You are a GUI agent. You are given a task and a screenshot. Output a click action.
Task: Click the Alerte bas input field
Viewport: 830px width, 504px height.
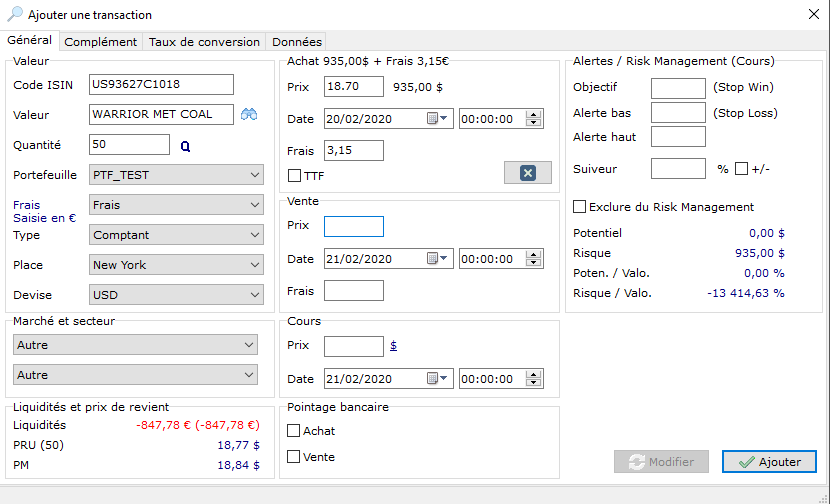click(x=678, y=113)
